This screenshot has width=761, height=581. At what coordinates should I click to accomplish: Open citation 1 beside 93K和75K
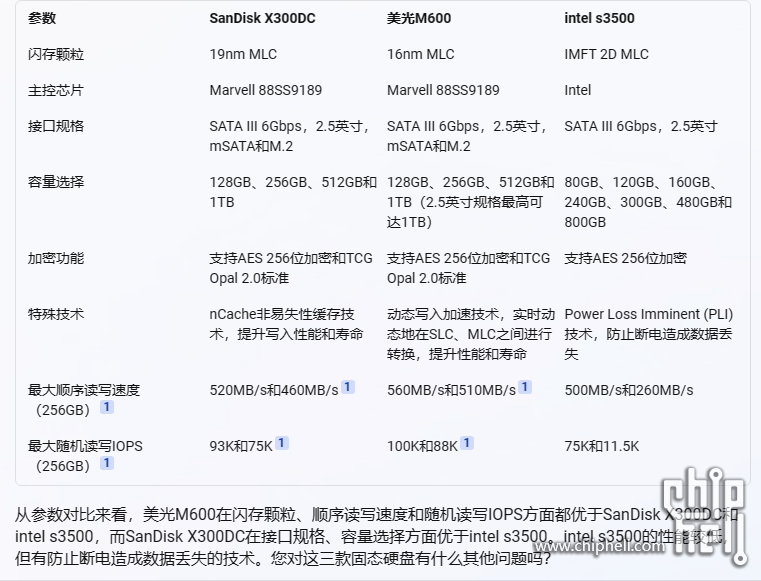[x=282, y=443]
